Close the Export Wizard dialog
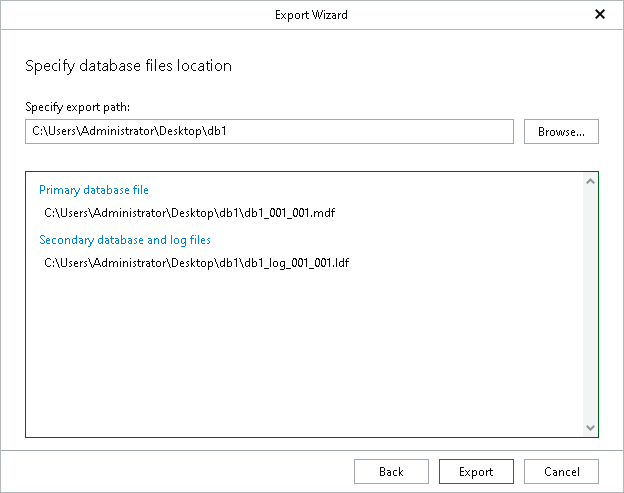This screenshot has height=493, width=624. pos(600,14)
